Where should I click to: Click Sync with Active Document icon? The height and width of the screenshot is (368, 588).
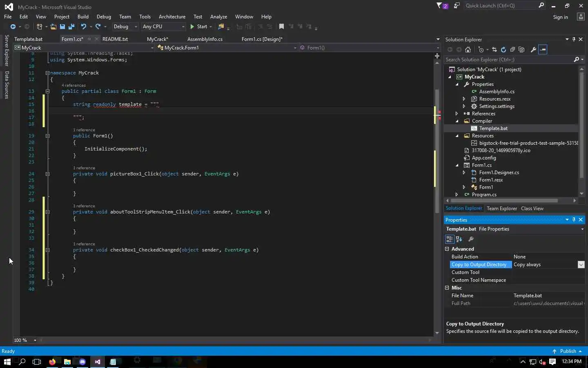coord(494,49)
